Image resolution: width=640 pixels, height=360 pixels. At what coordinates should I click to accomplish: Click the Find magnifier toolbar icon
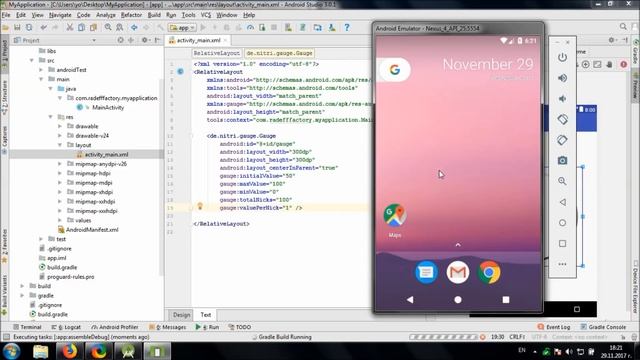[108, 27]
